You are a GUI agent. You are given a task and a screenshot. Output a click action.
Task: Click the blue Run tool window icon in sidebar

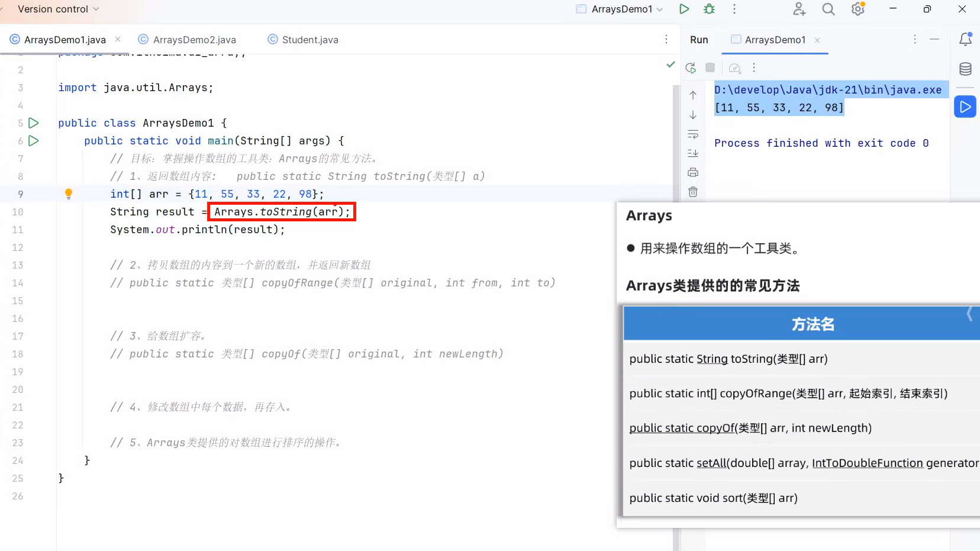pyautogui.click(x=965, y=107)
